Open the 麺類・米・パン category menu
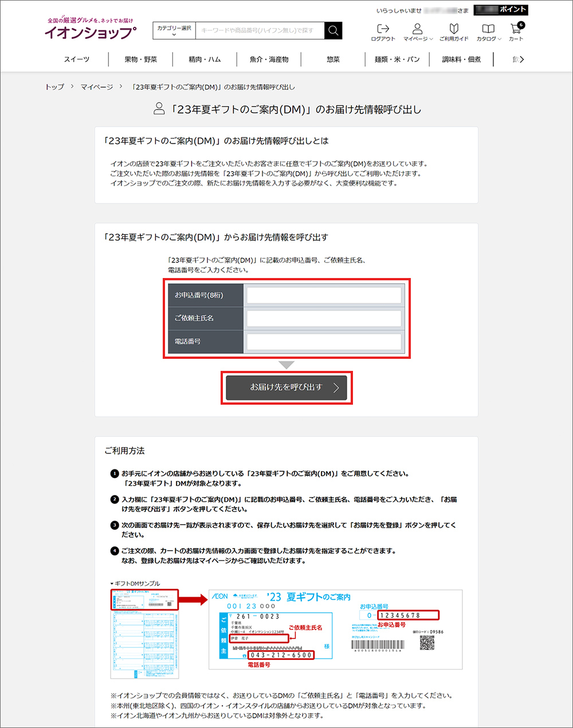Screen dimensions: 573x728 click(x=397, y=60)
